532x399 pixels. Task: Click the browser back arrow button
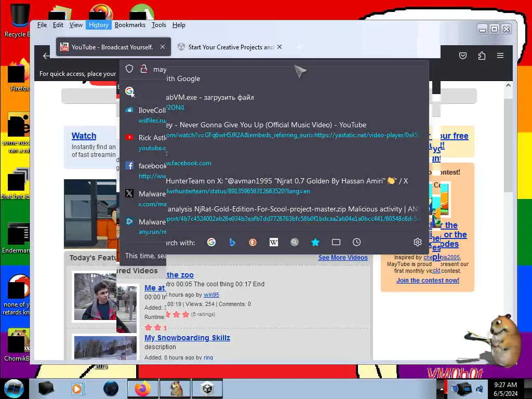click(46, 56)
